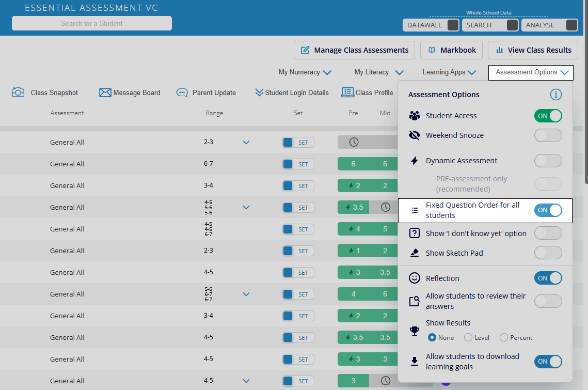
Task: Click the Message Board envelope icon
Action: (105, 92)
